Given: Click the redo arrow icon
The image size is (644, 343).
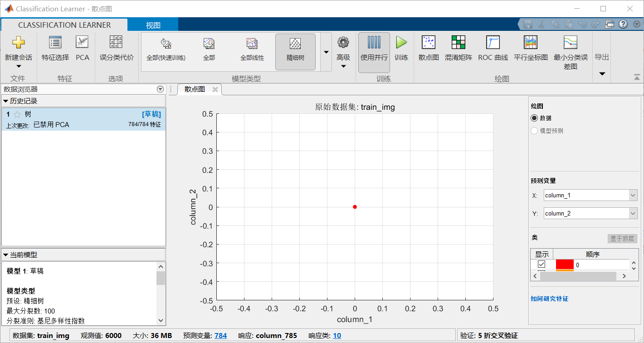Looking at the screenshot, I should click(x=596, y=24).
